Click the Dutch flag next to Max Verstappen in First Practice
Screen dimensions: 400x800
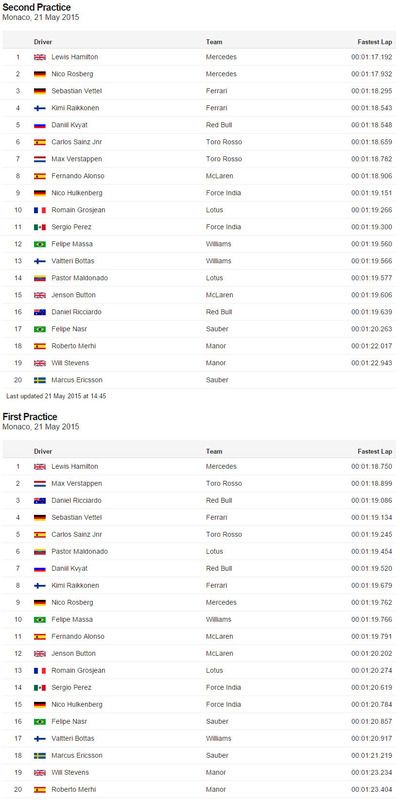[40, 484]
